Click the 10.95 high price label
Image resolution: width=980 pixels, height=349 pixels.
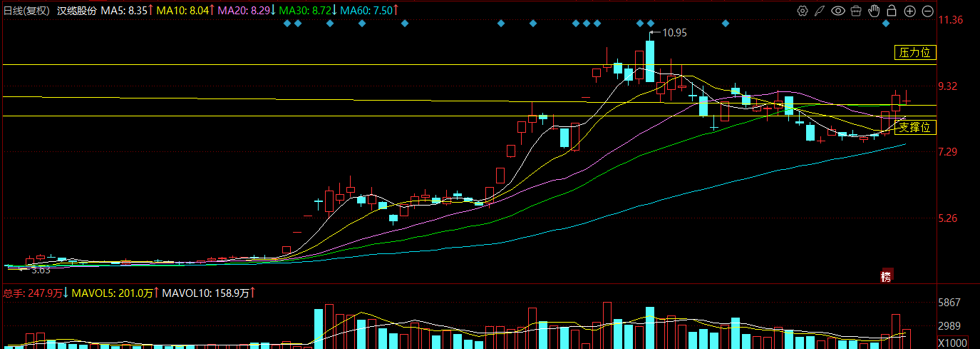click(674, 33)
